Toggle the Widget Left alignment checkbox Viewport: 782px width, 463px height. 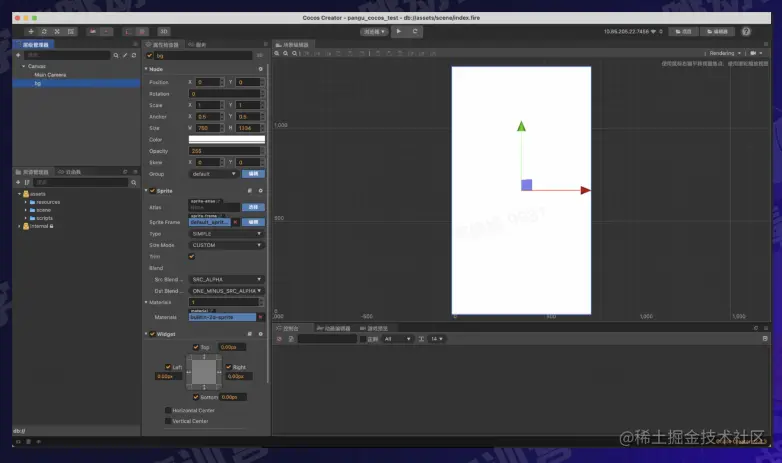168,367
